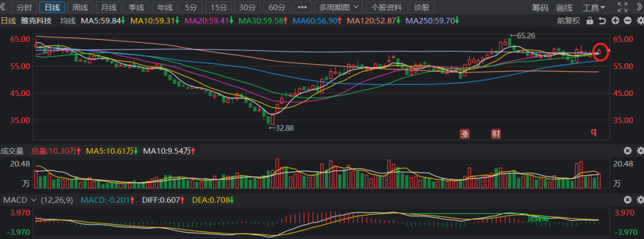Screen dimensions: 644x239
Task: Close the 成交量 volume panel
Action: tap(627, 151)
